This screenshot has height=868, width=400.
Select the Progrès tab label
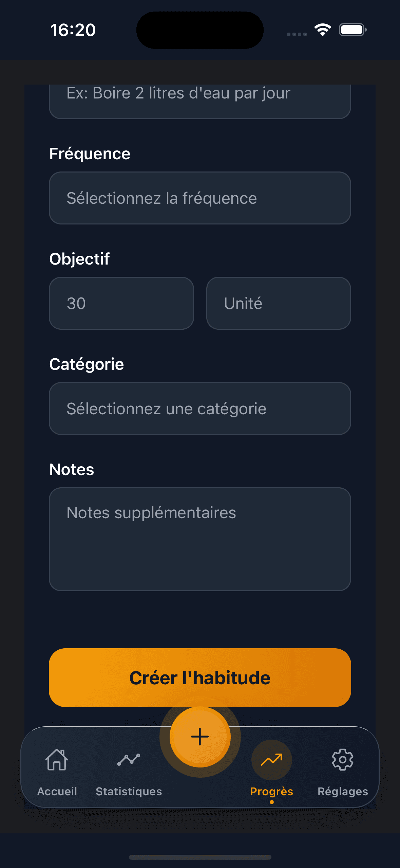[271, 791]
